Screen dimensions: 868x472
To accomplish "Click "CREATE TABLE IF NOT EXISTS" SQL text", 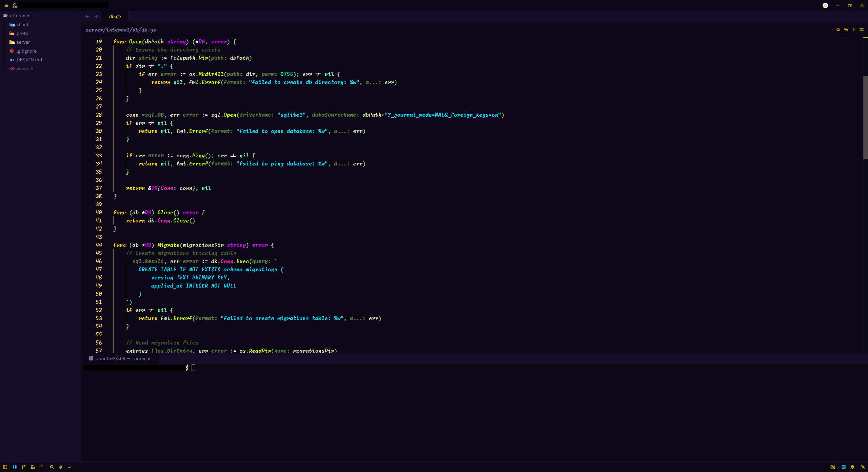I will (x=179, y=269).
